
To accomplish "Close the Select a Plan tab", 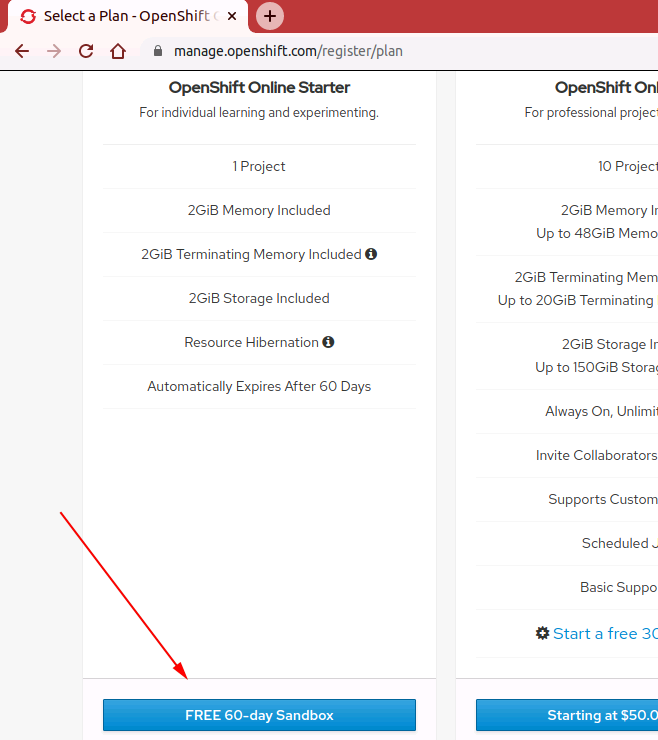I will pyautogui.click(x=232, y=16).
